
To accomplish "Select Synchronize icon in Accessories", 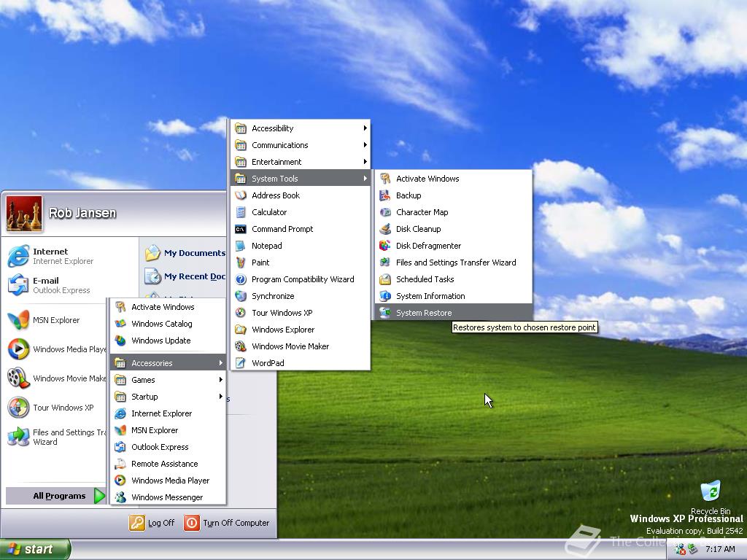I will pos(241,296).
